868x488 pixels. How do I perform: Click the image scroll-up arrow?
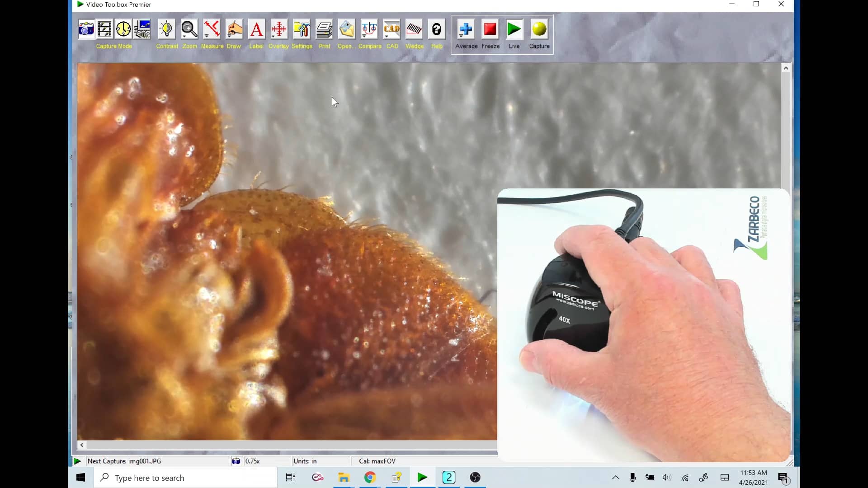click(786, 68)
